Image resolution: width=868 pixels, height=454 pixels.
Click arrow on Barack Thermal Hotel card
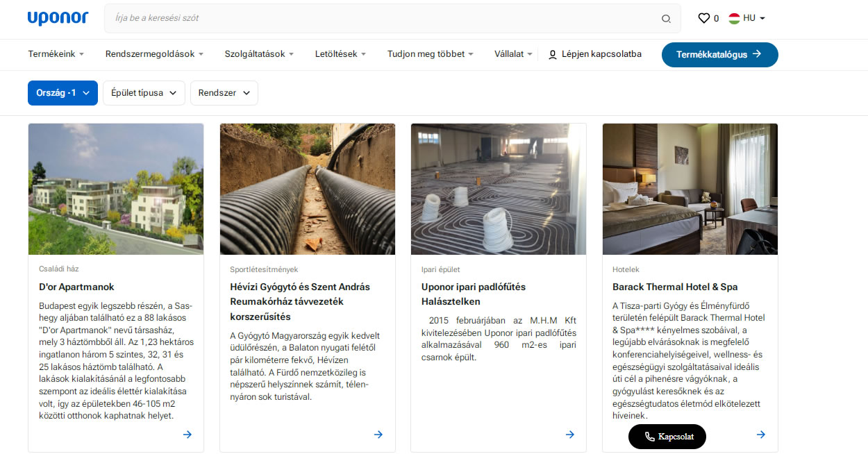[x=761, y=435]
